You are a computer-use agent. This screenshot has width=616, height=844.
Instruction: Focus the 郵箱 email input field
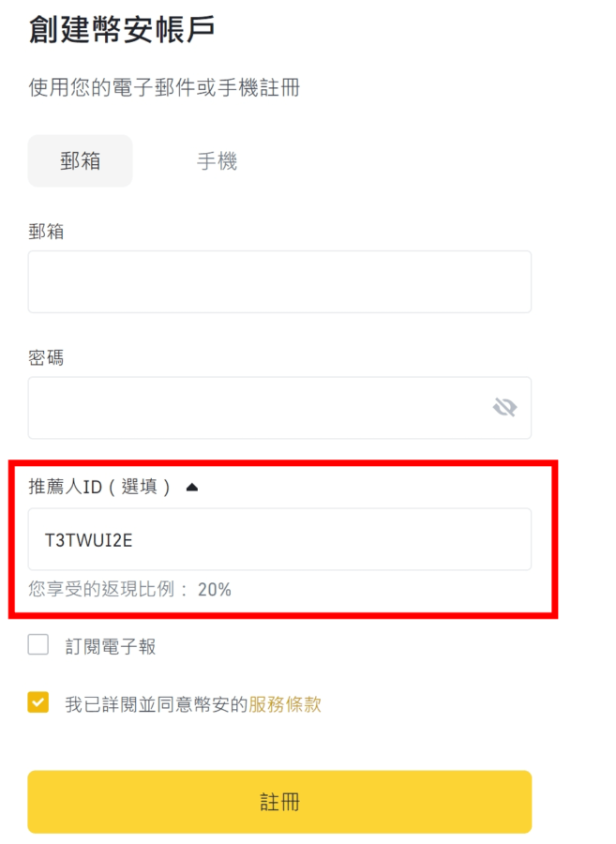[279, 281]
